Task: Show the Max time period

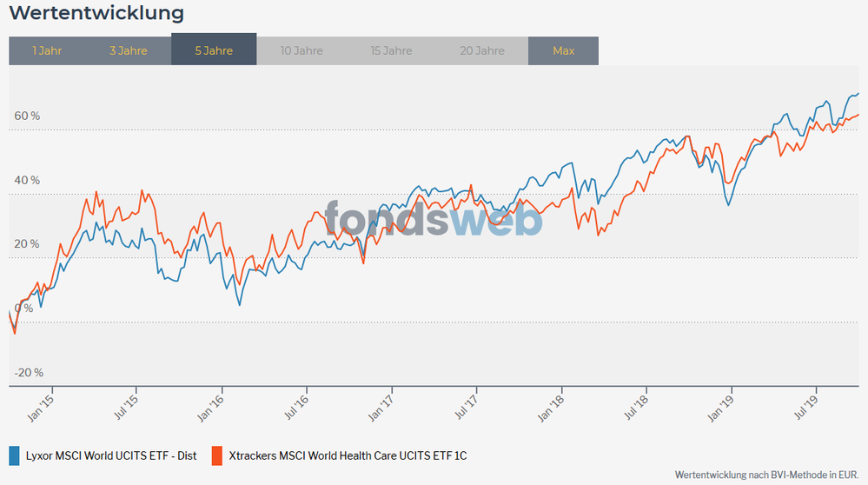Action: [563, 50]
